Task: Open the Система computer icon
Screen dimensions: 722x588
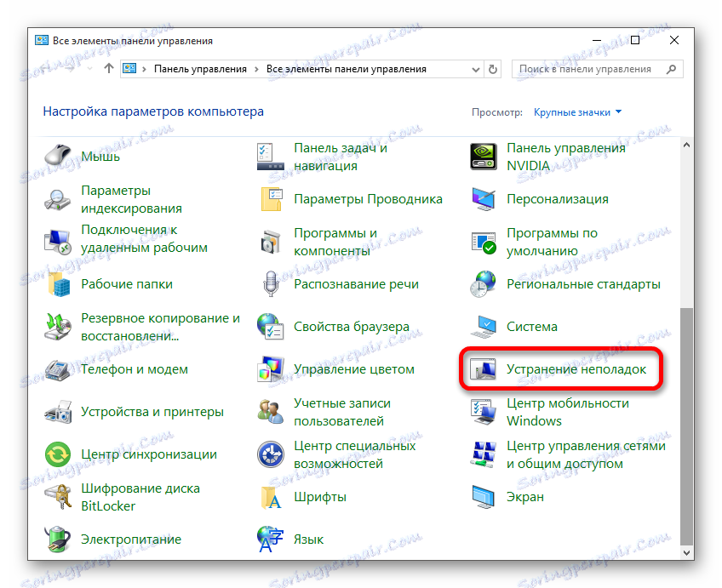Action: click(x=483, y=327)
